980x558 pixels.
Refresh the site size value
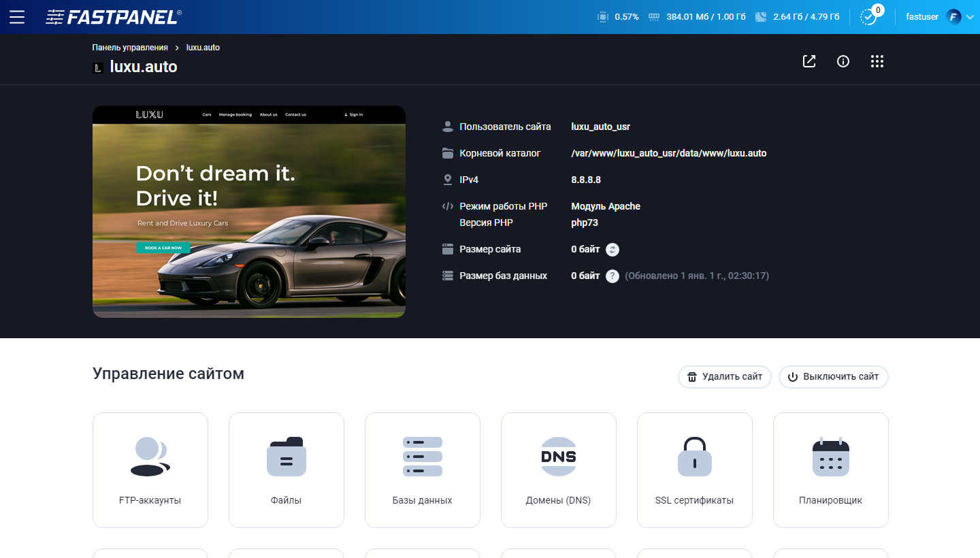[612, 250]
